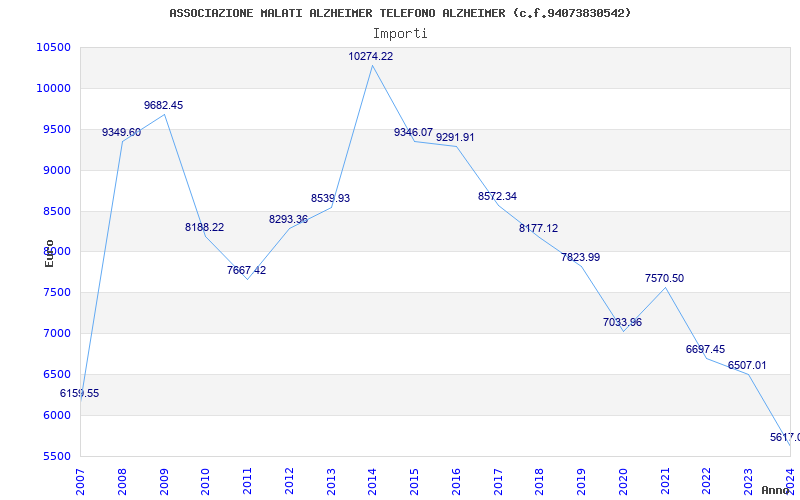
Task: Click y-axis tick 8500
Action: tap(56, 211)
